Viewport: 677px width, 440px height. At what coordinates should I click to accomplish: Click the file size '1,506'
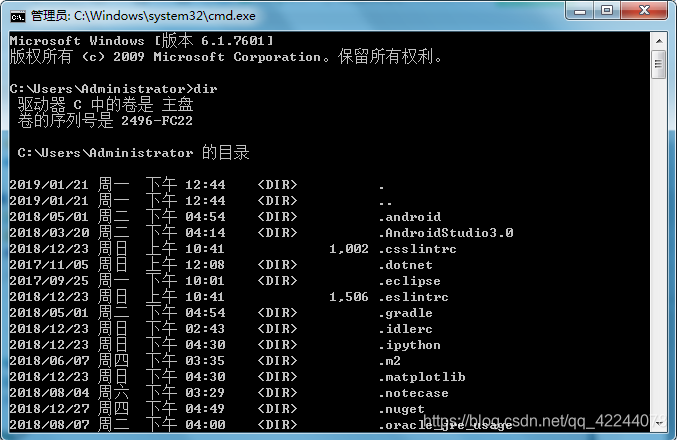(349, 297)
